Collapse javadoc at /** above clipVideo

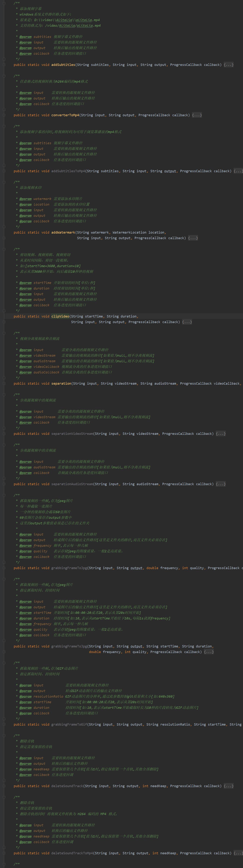4,249
